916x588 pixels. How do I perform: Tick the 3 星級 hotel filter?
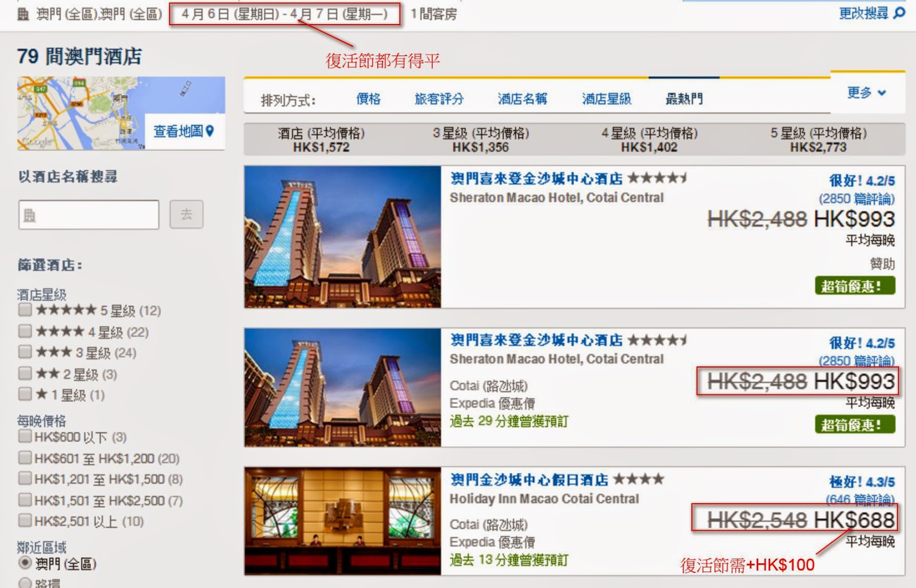click(x=25, y=352)
